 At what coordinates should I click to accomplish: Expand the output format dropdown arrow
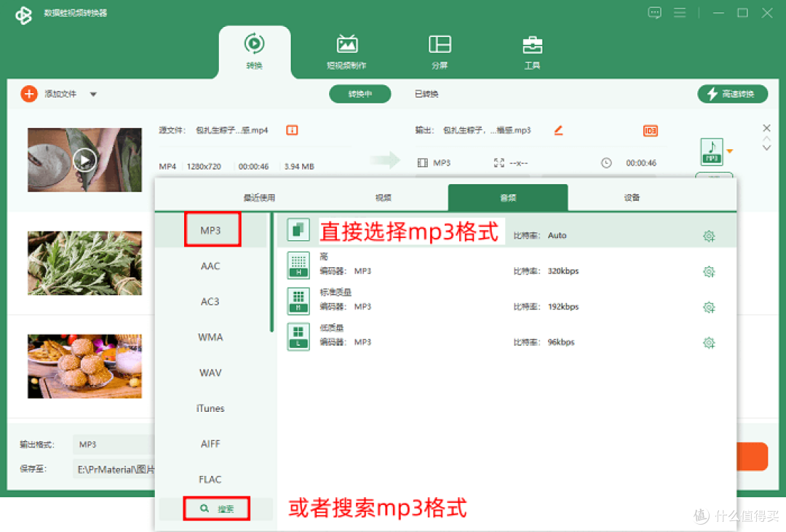[730, 151]
